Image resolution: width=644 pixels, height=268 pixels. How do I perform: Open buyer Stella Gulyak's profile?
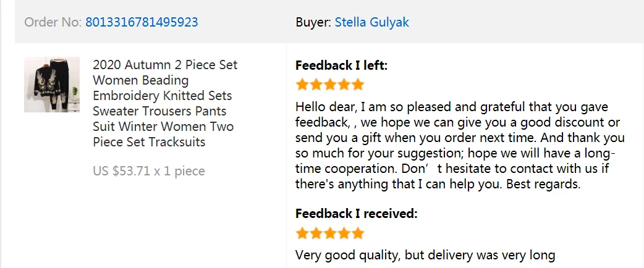tap(371, 22)
